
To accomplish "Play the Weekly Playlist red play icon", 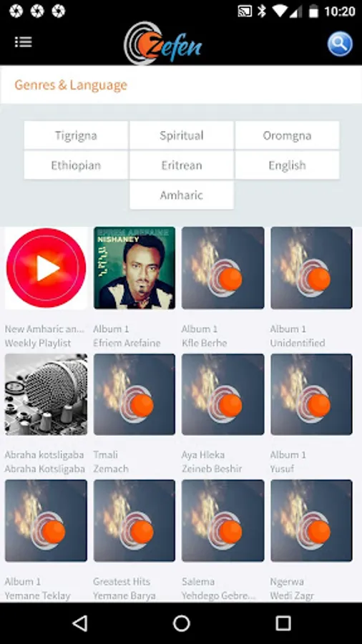I will tap(46, 268).
